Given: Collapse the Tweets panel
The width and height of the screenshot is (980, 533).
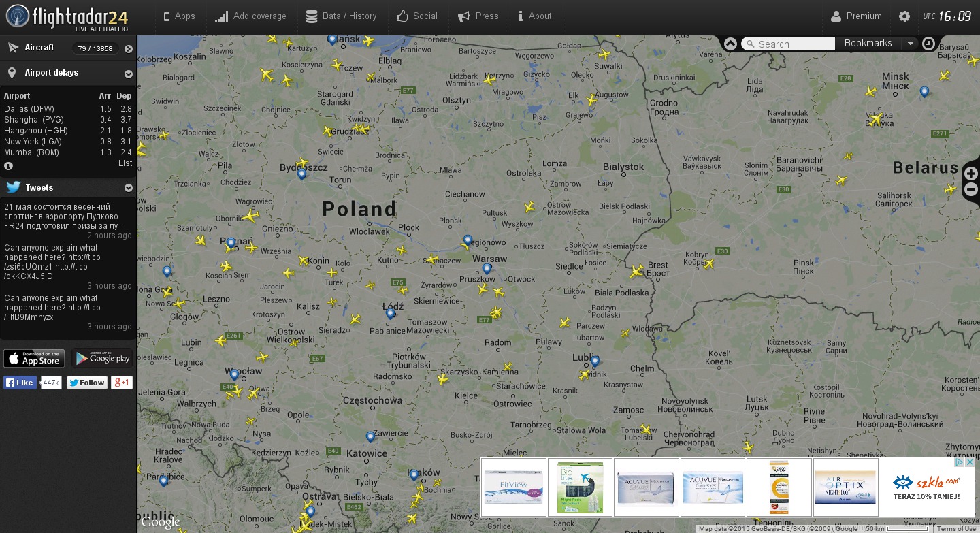Looking at the screenshot, I should (128, 188).
